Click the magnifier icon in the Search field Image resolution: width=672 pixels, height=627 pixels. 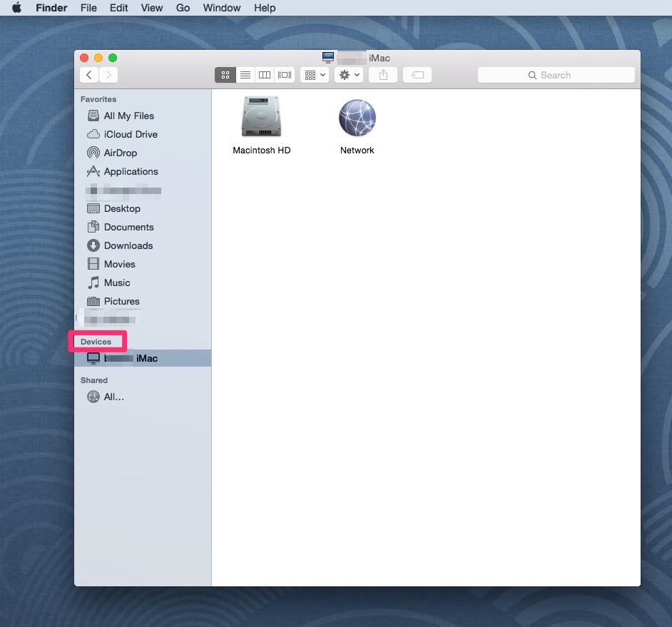[x=532, y=76]
